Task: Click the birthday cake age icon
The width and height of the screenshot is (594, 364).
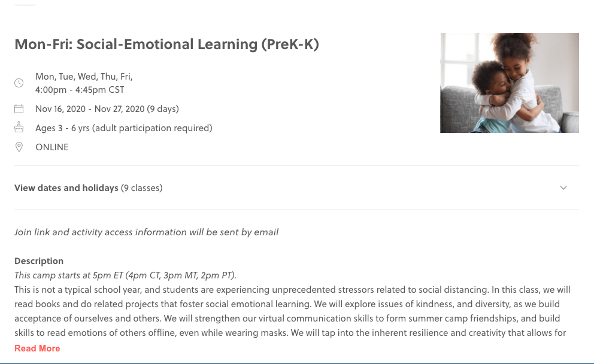Action: click(x=19, y=128)
